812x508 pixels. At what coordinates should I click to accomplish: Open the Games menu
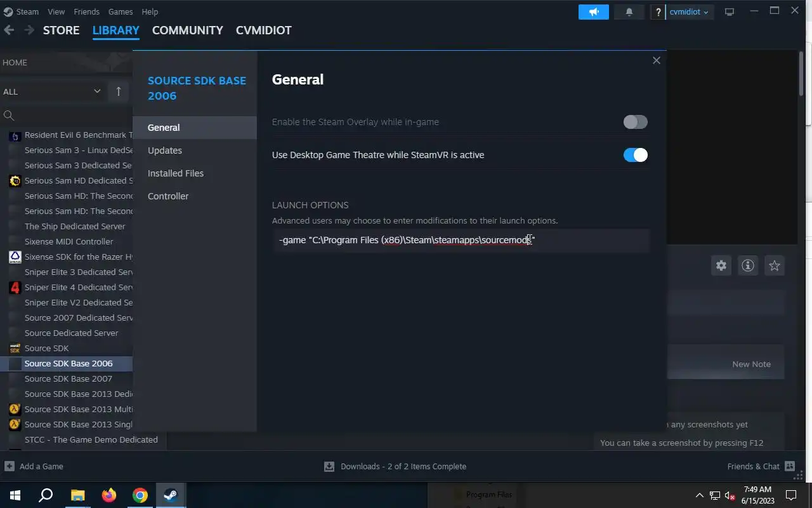[121, 11]
